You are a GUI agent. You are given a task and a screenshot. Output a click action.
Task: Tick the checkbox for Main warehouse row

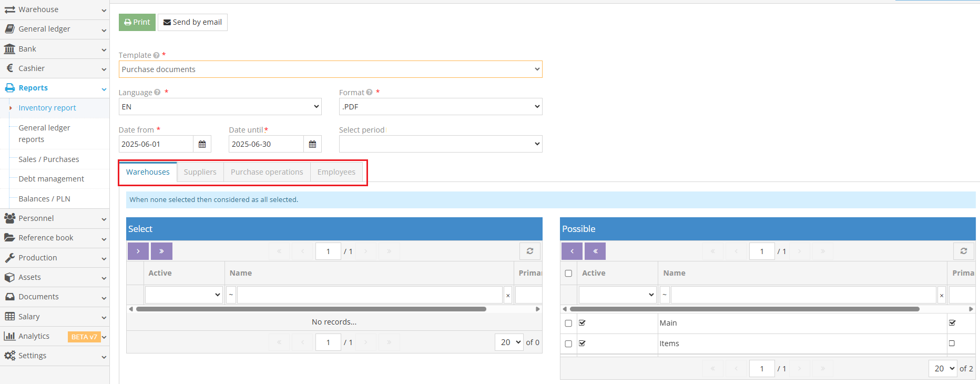pos(568,323)
